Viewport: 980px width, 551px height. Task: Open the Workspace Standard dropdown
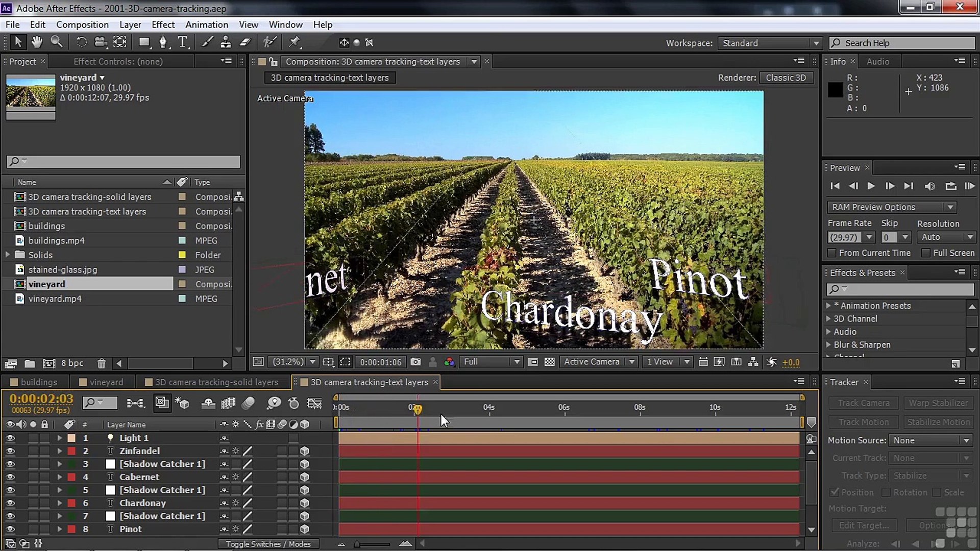[770, 43]
